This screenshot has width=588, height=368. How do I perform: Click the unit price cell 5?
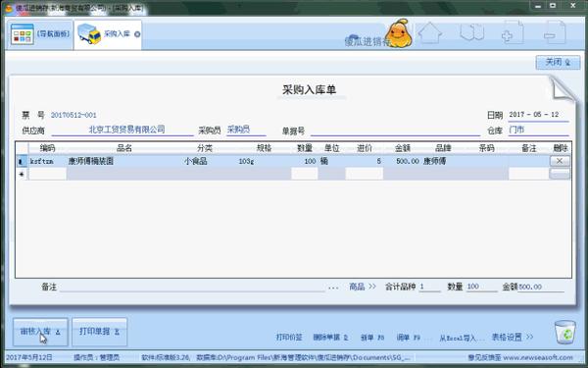point(365,162)
